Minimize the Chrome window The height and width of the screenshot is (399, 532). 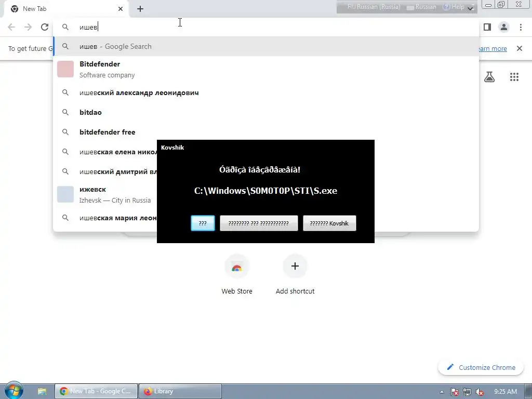click(x=488, y=4)
